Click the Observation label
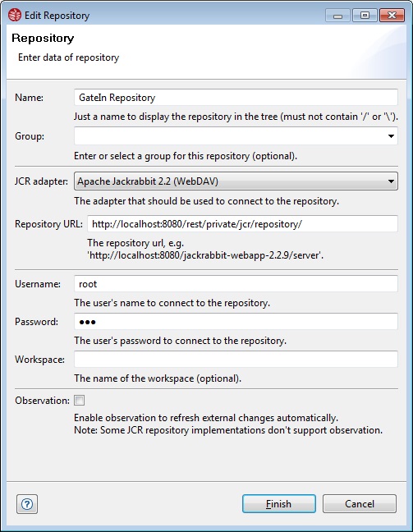The height and width of the screenshot is (532, 413). tap(42, 401)
